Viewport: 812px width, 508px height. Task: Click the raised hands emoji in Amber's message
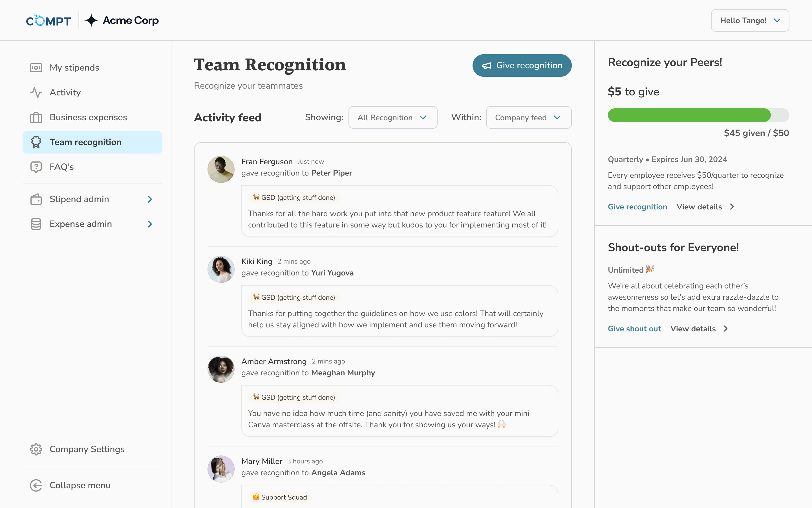pyautogui.click(x=502, y=424)
